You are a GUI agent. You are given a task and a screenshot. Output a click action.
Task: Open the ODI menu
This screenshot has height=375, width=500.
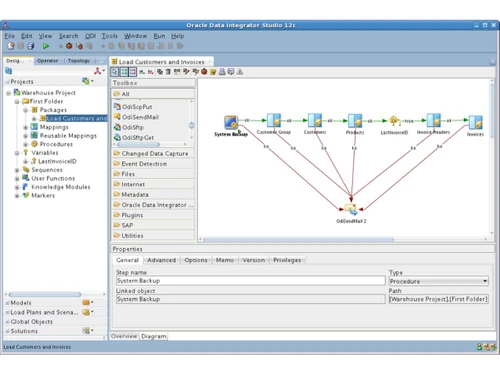pyautogui.click(x=90, y=36)
